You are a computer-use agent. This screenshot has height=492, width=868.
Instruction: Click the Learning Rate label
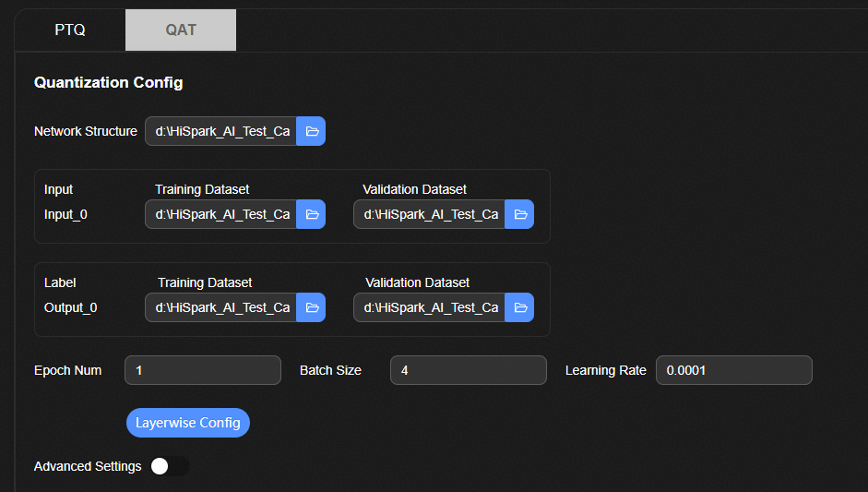pyautogui.click(x=606, y=370)
